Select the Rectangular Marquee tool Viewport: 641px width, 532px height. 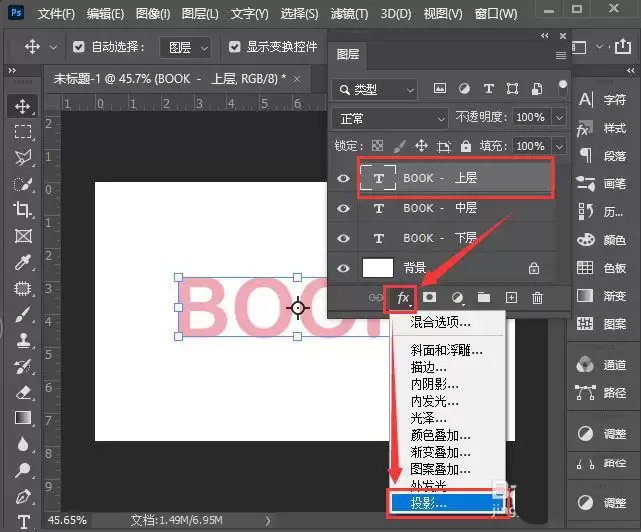pos(22,132)
